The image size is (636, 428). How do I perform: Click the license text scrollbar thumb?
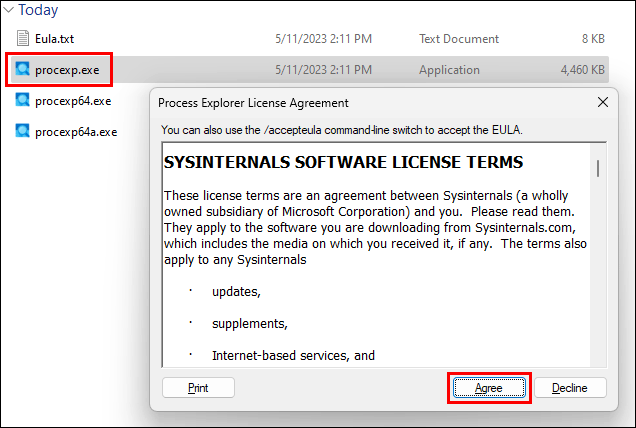pyautogui.click(x=598, y=168)
